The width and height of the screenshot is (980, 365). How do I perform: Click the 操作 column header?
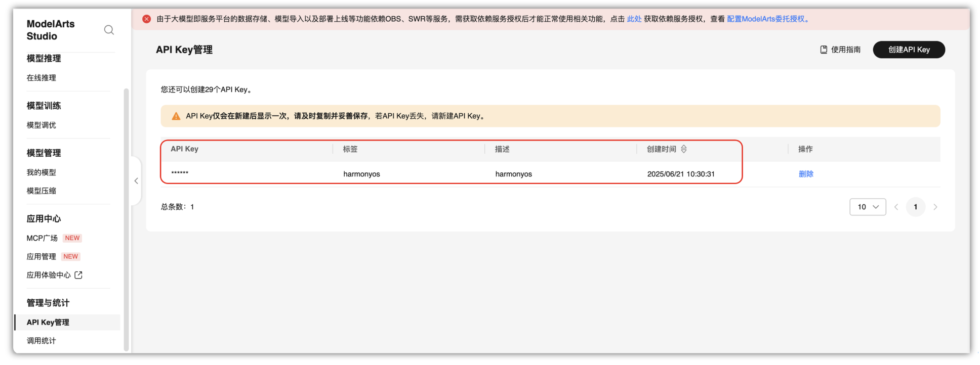(x=805, y=149)
